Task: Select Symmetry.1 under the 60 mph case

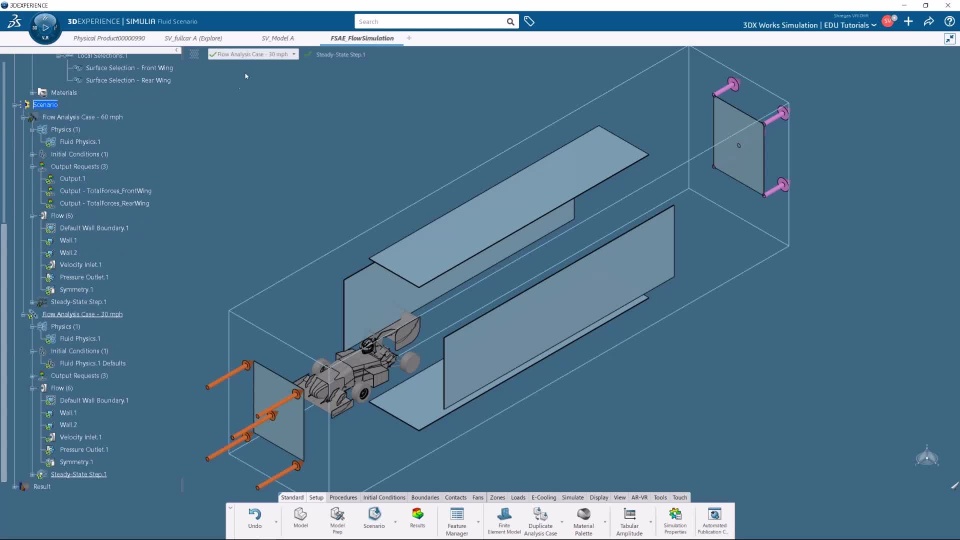Action: 76,290
